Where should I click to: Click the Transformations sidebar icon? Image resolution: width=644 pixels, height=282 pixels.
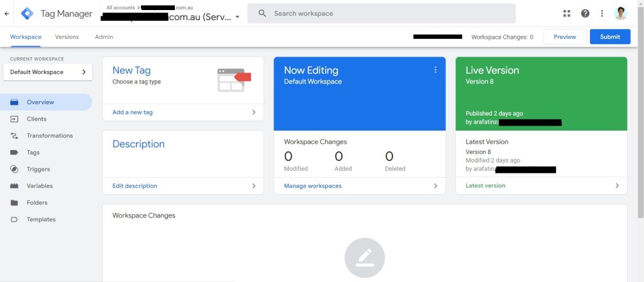coord(14,136)
